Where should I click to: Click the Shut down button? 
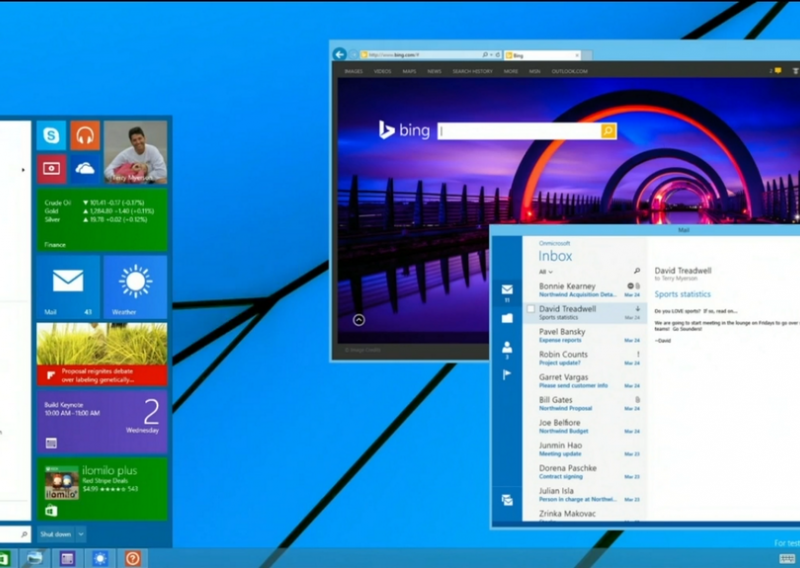click(x=56, y=534)
